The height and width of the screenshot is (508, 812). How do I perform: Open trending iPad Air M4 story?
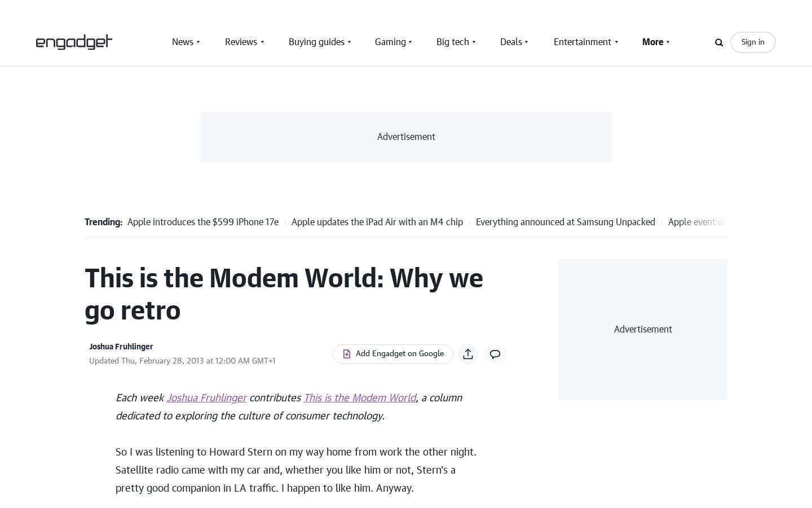[377, 222]
